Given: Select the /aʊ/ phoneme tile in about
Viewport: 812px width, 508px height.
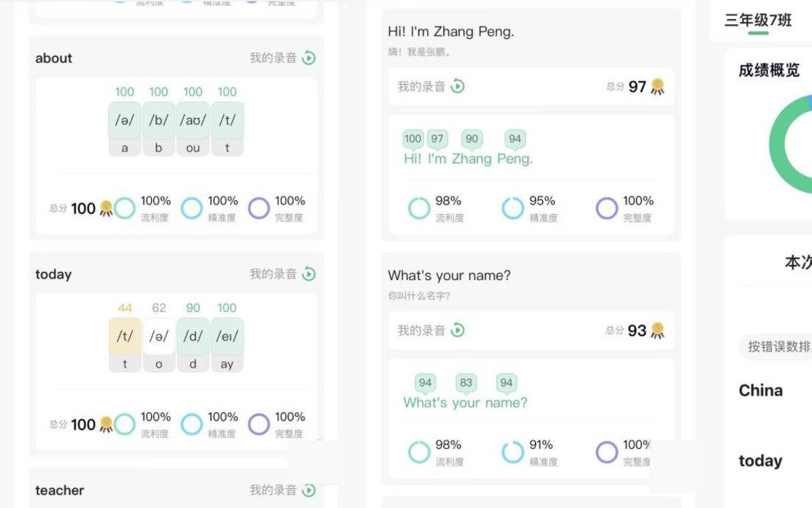Looking at the screenshot, I should pos(194,120).
